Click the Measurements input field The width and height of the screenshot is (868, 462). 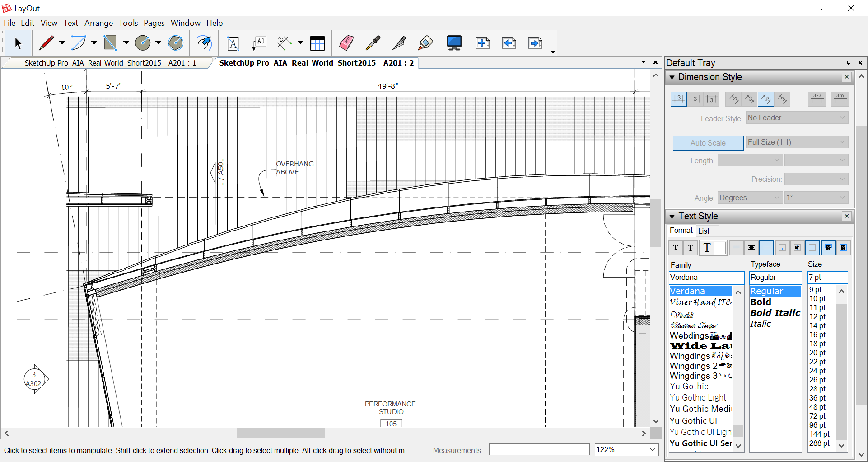click(x=539, y=450)
